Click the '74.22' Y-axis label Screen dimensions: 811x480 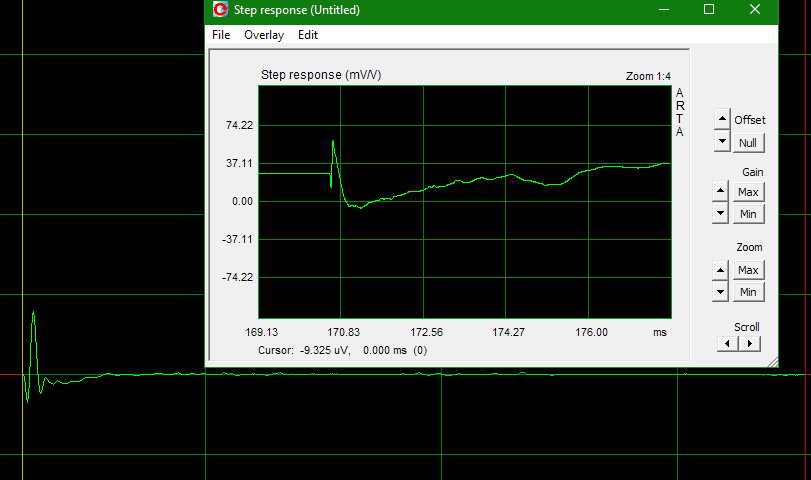(x=239, y=125)
